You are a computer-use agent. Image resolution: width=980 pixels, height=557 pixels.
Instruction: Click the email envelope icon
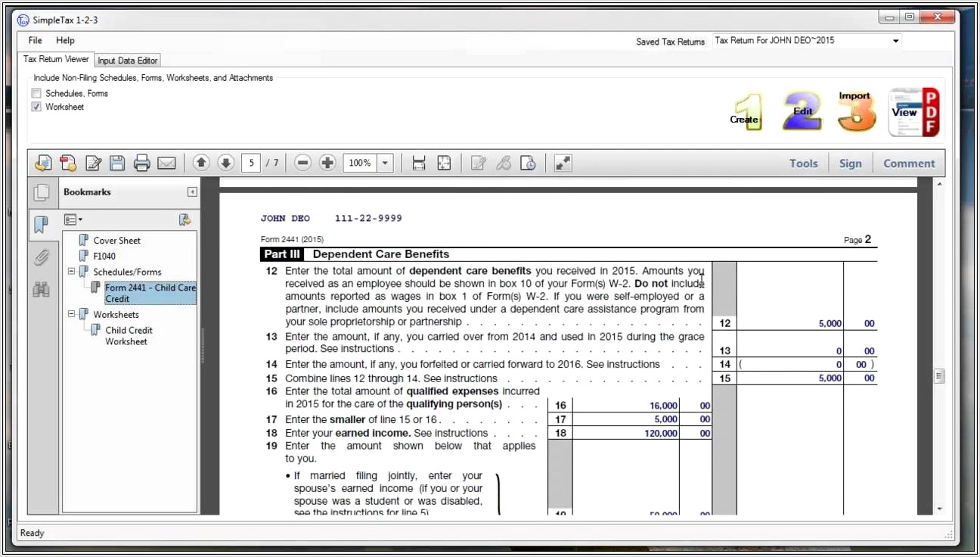tap(166, 163)
